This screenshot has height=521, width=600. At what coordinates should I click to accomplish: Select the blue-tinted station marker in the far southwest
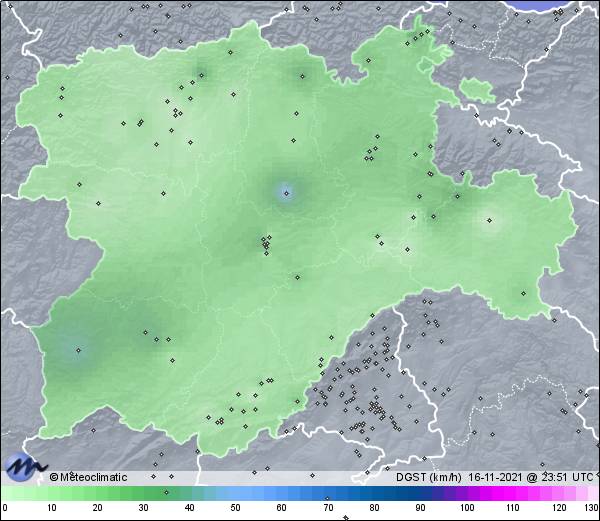point(78,350)
